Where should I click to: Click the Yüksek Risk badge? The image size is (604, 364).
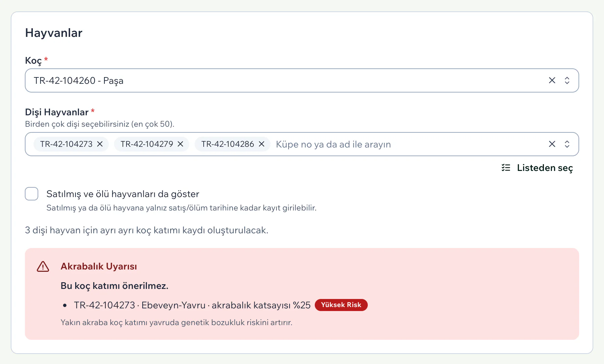coord(341,305)
